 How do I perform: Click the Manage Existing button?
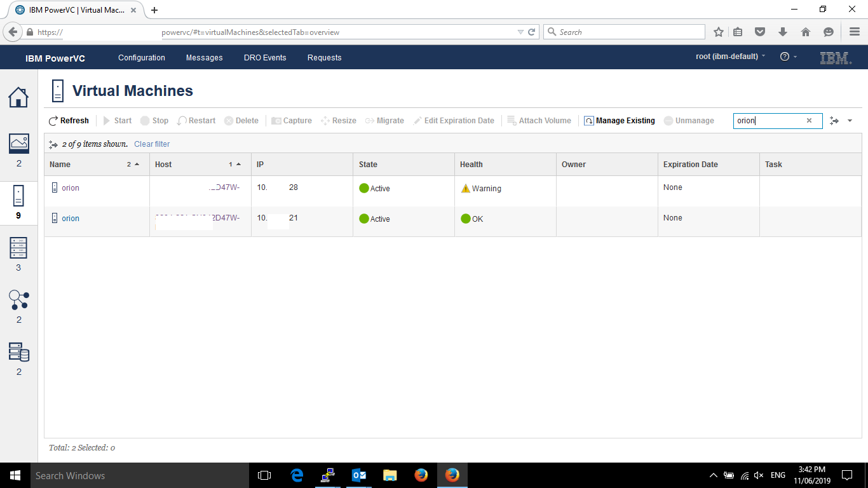pyautogui.click(x=620, y=121)
